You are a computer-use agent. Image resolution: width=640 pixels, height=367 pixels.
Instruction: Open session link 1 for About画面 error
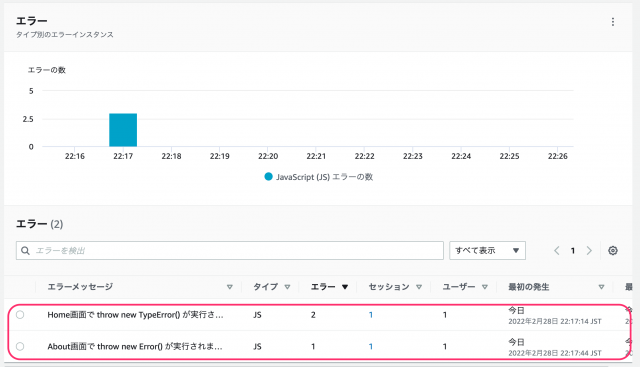(371, 347)
